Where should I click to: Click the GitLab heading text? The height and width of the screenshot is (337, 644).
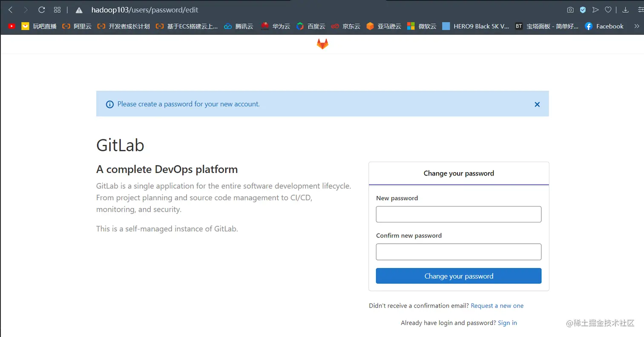(120, 145)
